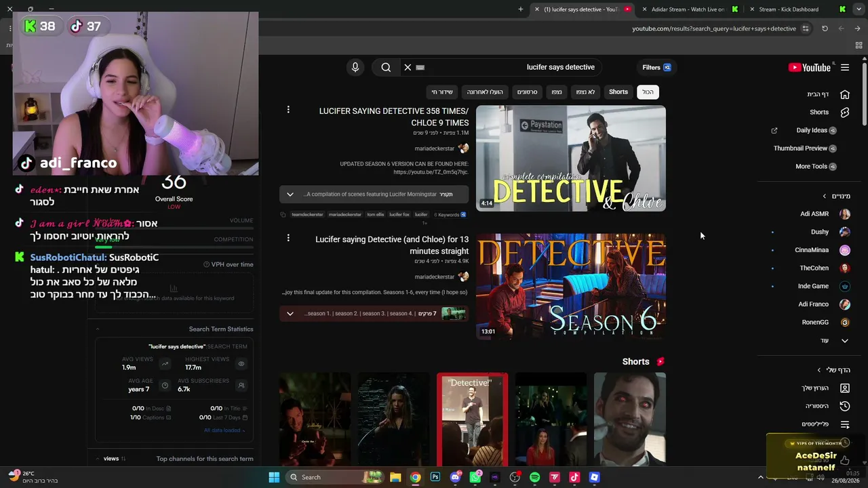Select the 'הועלו לאחרונה' filter chip
Screen dimensions: 868x488
pyautogui.click(x=485, y=92)
